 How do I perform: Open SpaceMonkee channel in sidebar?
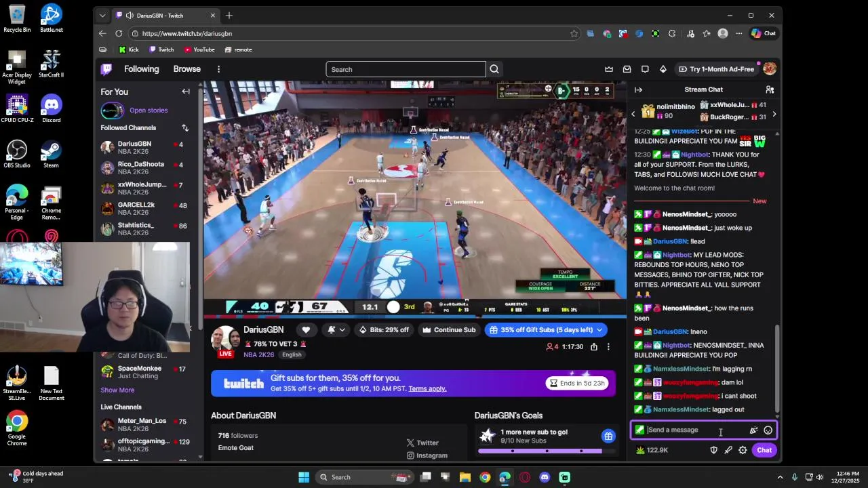145,372
